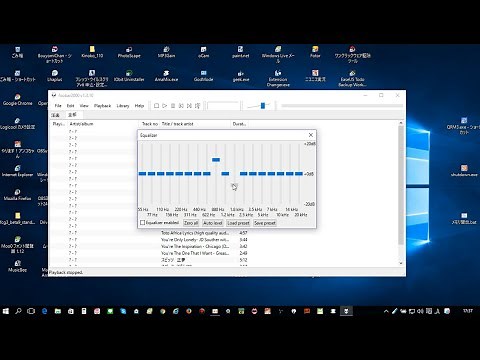
Task: Open the Mozilla Firefox desktop icon
Action: coord(17,195)
